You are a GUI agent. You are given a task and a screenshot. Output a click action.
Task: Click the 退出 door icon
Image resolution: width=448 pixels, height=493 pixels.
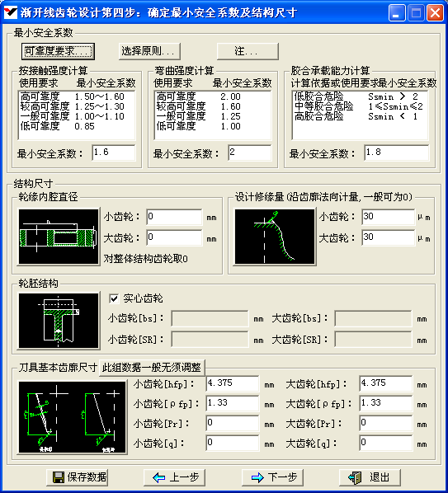coord(356,477)
